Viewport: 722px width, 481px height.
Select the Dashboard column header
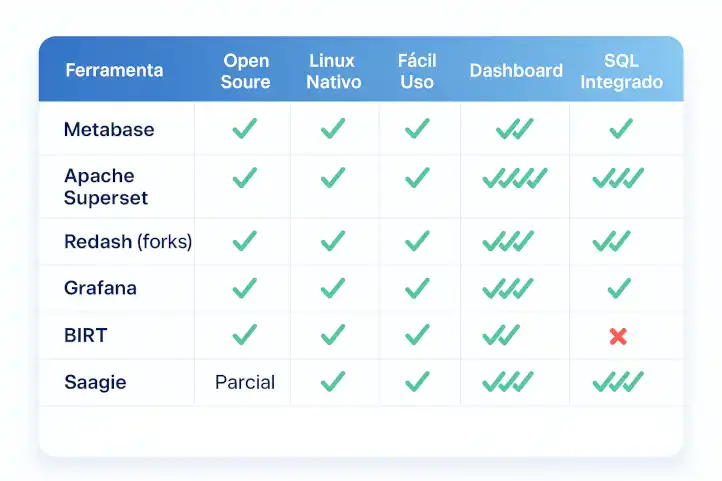pyautogui.click(x=516, y=70)
